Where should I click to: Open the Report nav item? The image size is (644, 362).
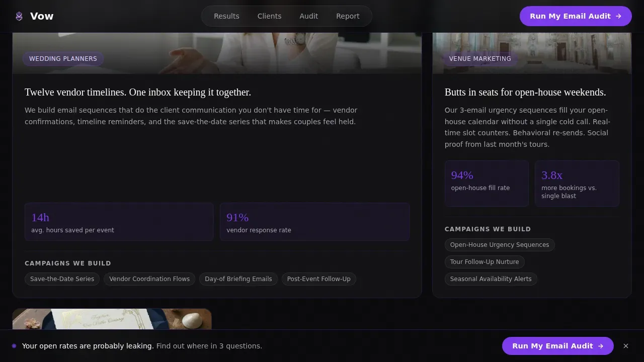(x=348, y=16)
